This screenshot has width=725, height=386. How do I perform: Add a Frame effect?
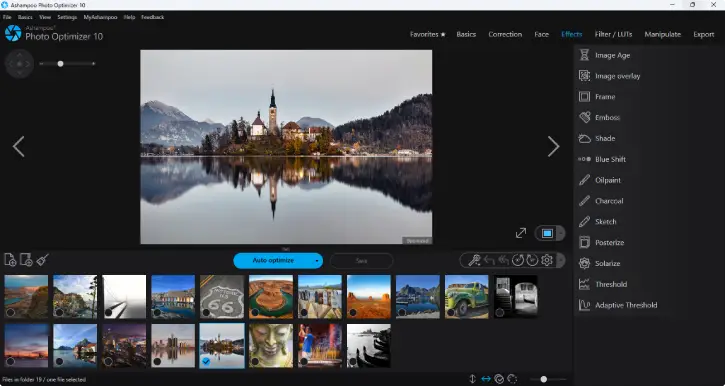coord(597,97)
